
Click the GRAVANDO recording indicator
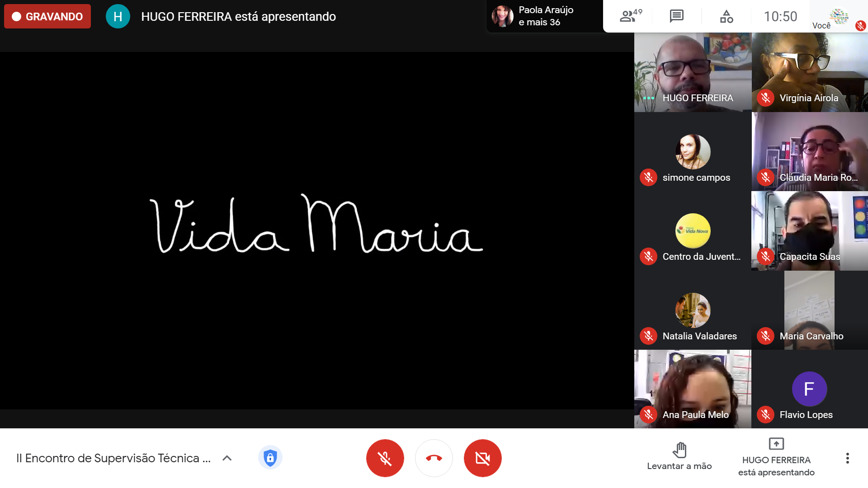pos(47,17)
